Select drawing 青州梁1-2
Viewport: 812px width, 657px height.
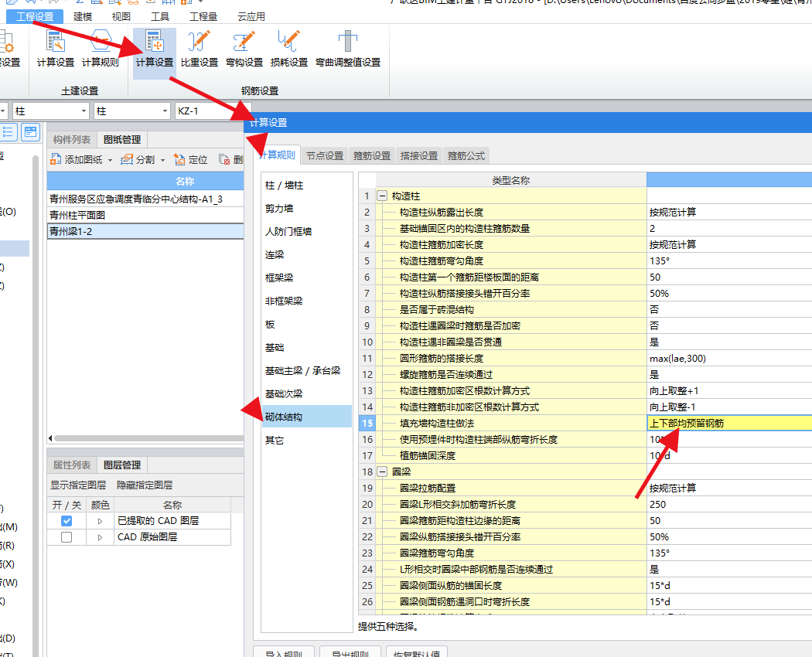[145, 231]
